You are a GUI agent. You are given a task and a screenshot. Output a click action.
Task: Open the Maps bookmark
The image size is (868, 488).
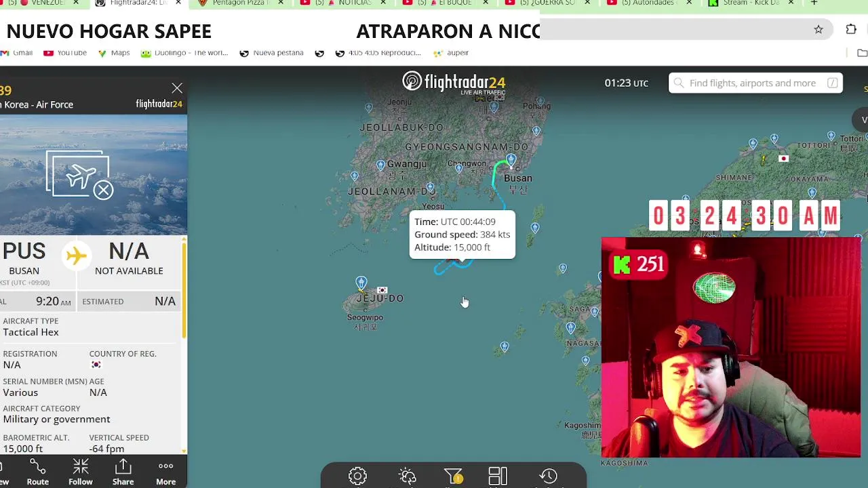click(114, 53)
